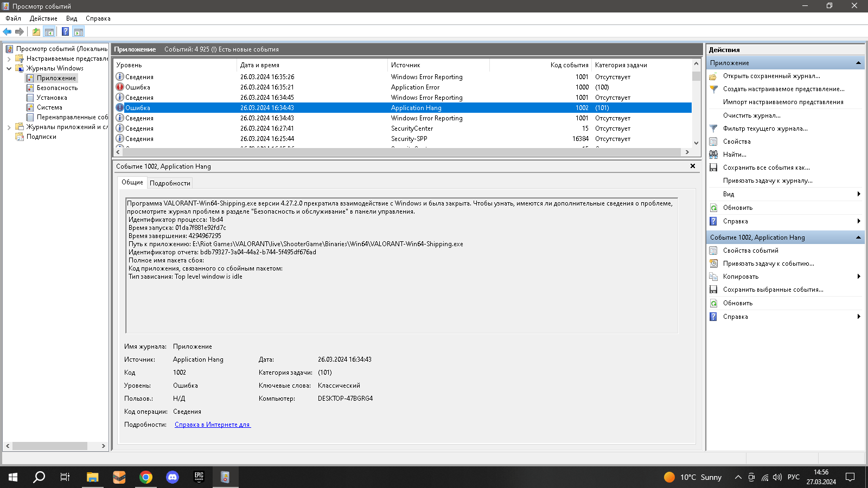868x488 pixels.
Task: Expand 'Настраиваемые представления' tree node
Action: click(9, 59)
